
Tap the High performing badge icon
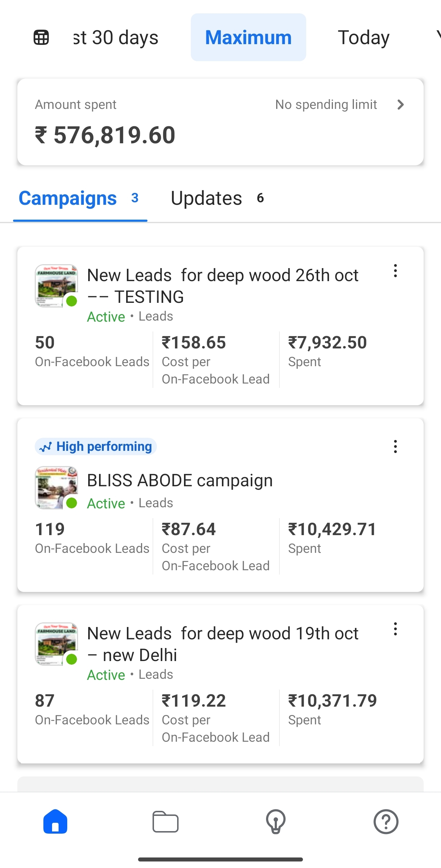[x=46, y=447]
